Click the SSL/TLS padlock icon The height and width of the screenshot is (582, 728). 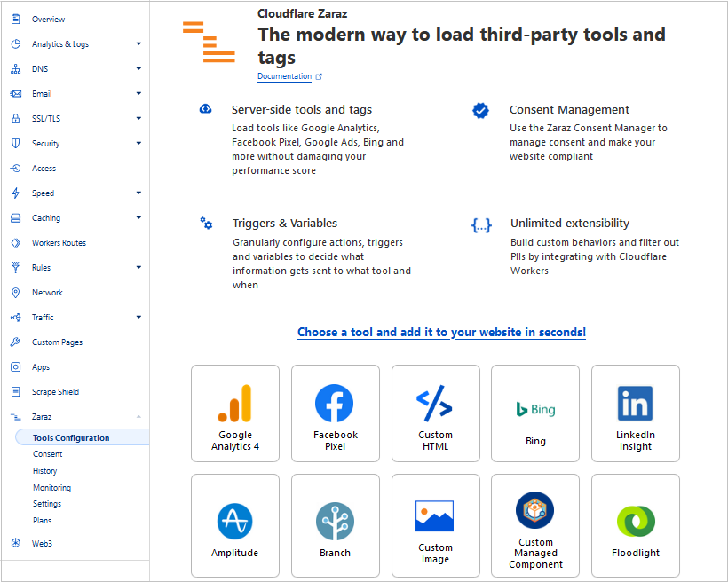[16, 118]
